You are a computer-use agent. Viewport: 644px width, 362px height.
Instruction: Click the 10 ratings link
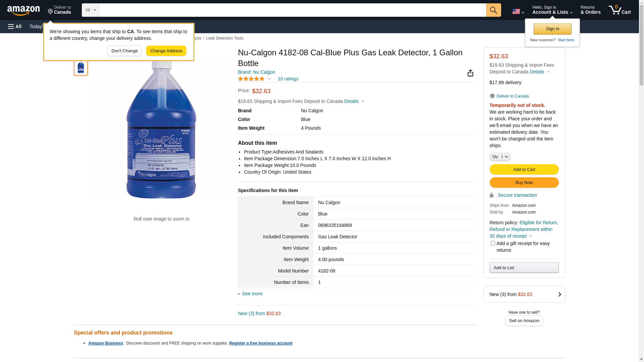[288, 79]
